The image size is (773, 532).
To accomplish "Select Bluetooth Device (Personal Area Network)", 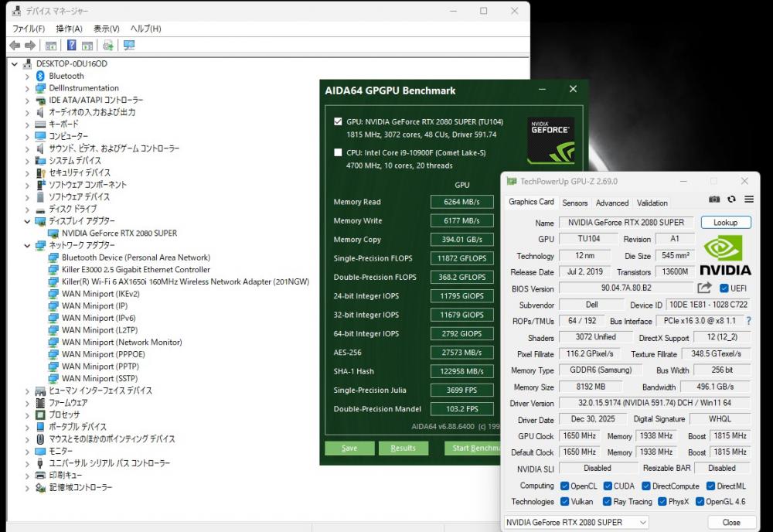I will click(x=136, y=257).
